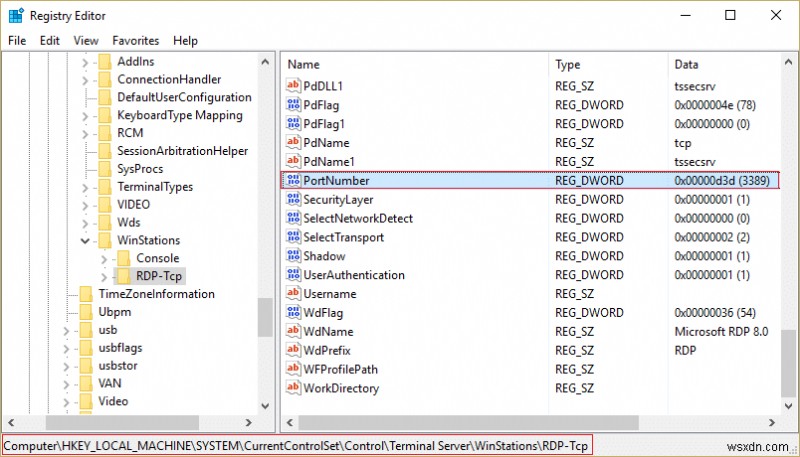Click the Console folder icon
Image resolution: width=800 pixels, height=457 pixels.
[123, 259]
